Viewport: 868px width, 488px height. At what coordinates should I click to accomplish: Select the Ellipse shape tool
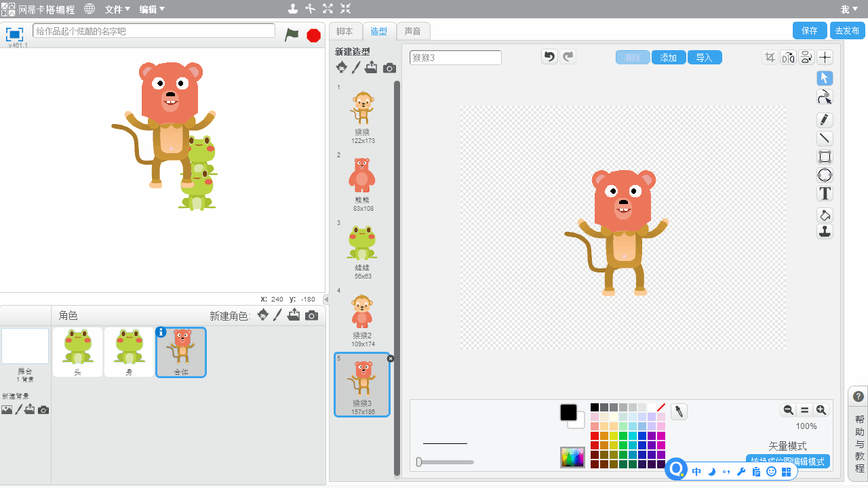click(x=825, y=176)
